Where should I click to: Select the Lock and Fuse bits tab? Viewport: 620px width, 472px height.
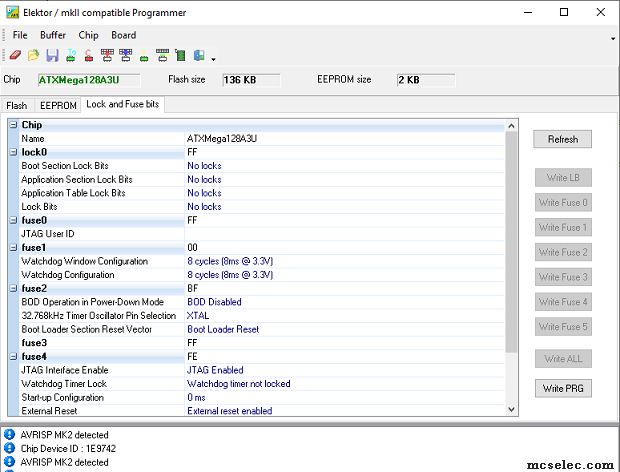tap(123, 104)
